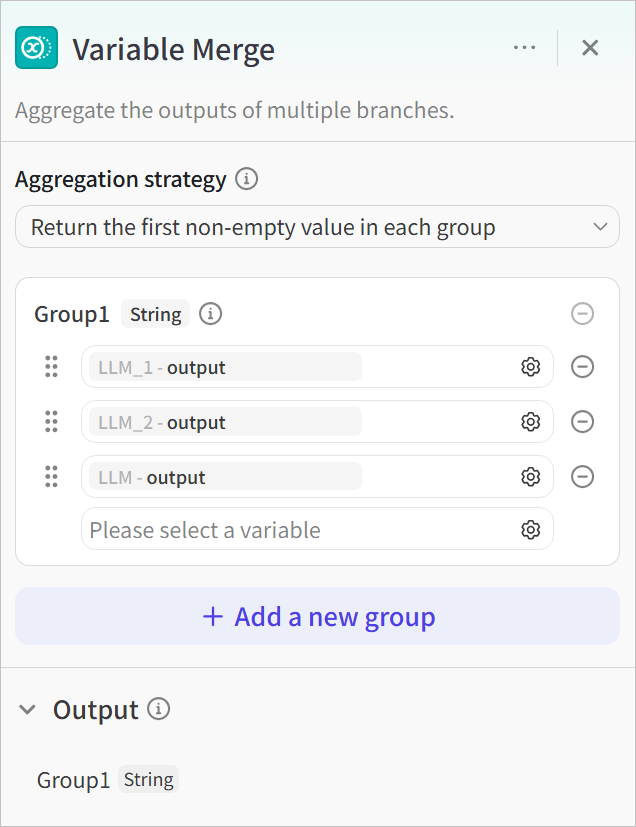This screenshot has height=827, width=636.
Task: Close the Variable Merge panel
Action: point(590,48)
